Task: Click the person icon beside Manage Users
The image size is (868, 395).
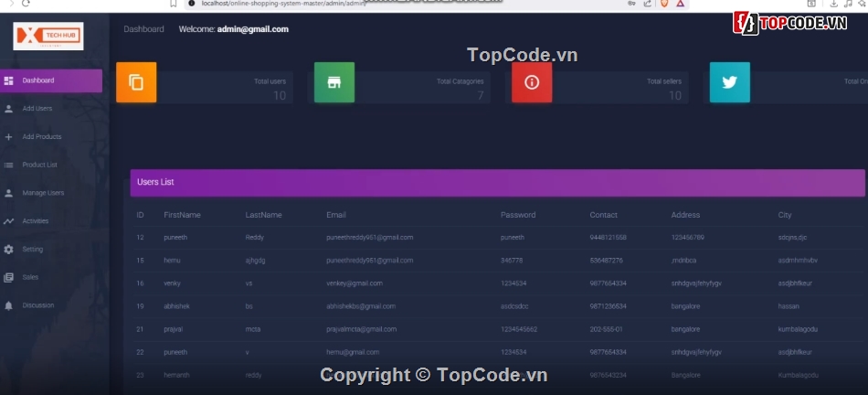Action: (x=8, y=193)
